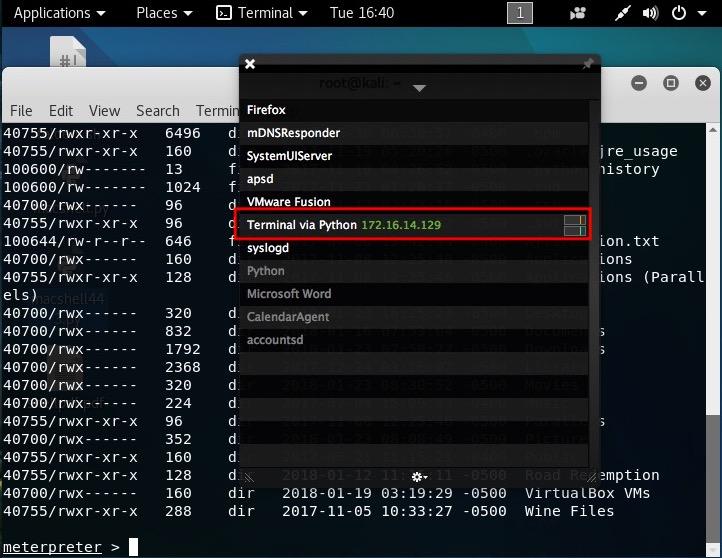This screenshot has height=558, width=722.
Task: Select Microsoft Word in the process list
Action: 413,294
